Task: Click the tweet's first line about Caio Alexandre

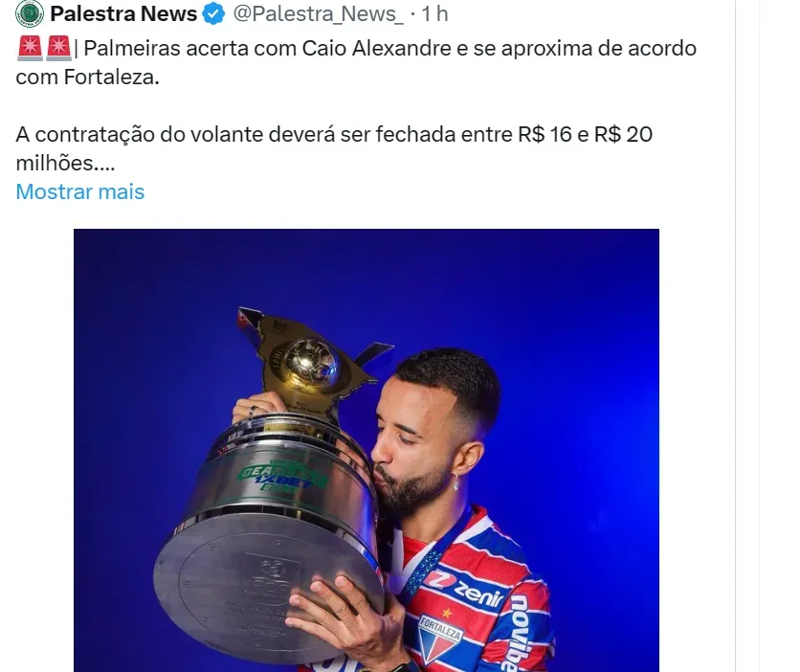Action: coord(389,49)
